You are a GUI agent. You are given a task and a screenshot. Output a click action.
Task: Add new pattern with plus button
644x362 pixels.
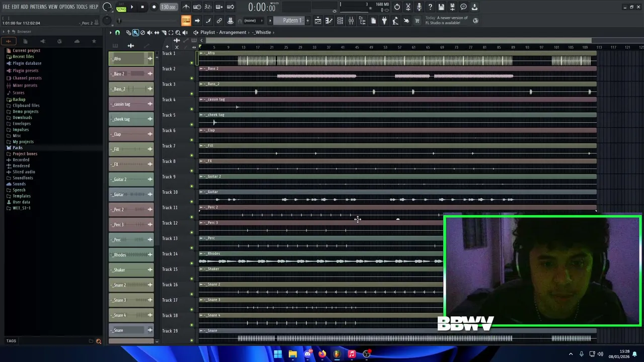[x=308, y=21]
